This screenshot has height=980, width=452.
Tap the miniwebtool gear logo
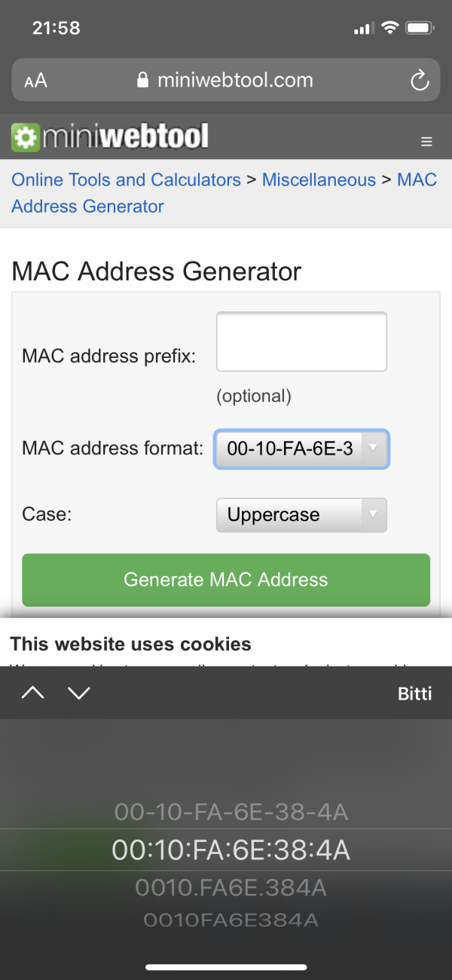click(26, 137)
